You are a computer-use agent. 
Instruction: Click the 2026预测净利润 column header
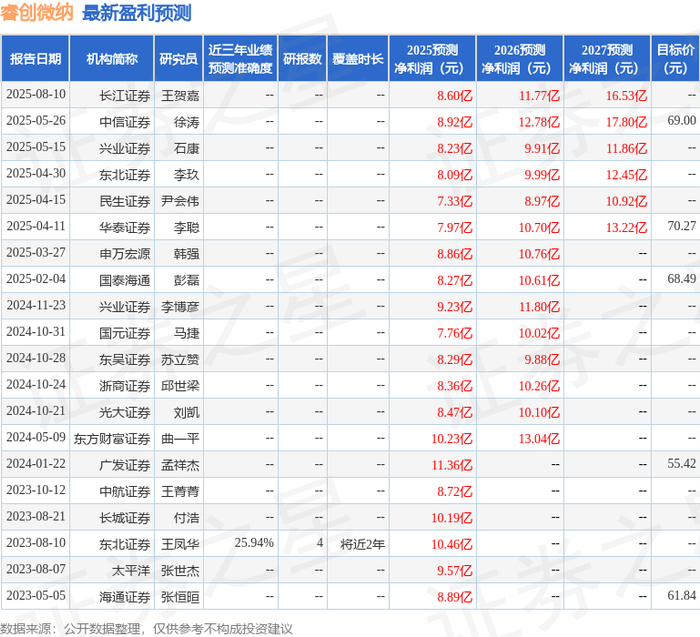520,58
